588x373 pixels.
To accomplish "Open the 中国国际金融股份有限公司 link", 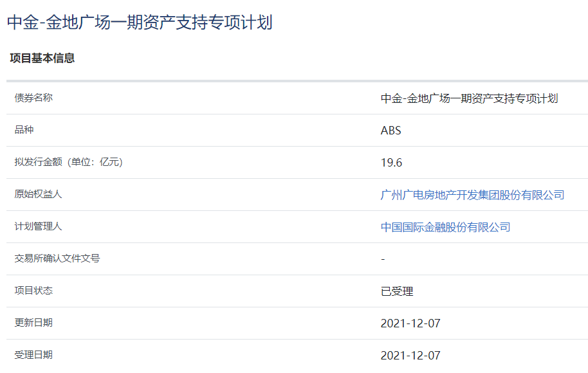I will pos(445,227).
